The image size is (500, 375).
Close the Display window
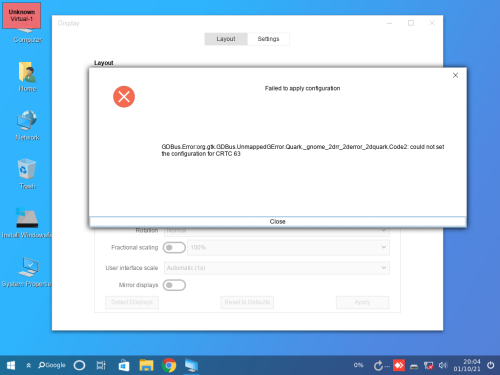coord(432,23)
